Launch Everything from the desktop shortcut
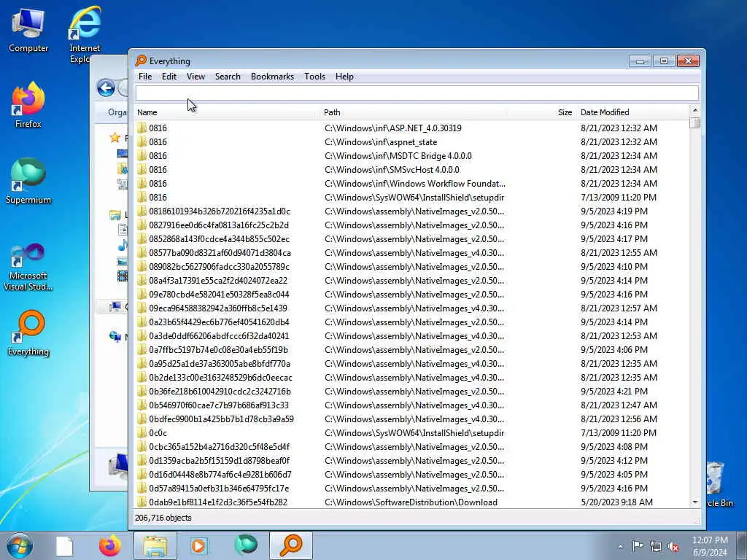The width and height of the screenshot is (747, 560). [x=28, y=333]
